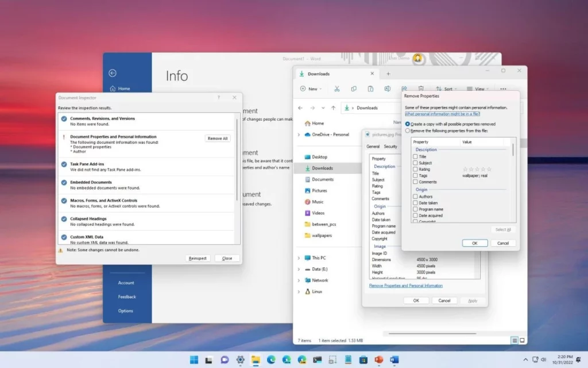The height and width of the screenshot is (368, 588).
Task: Select 'Create a copy with all possible properties removed'
Action: tap(408, 124)
